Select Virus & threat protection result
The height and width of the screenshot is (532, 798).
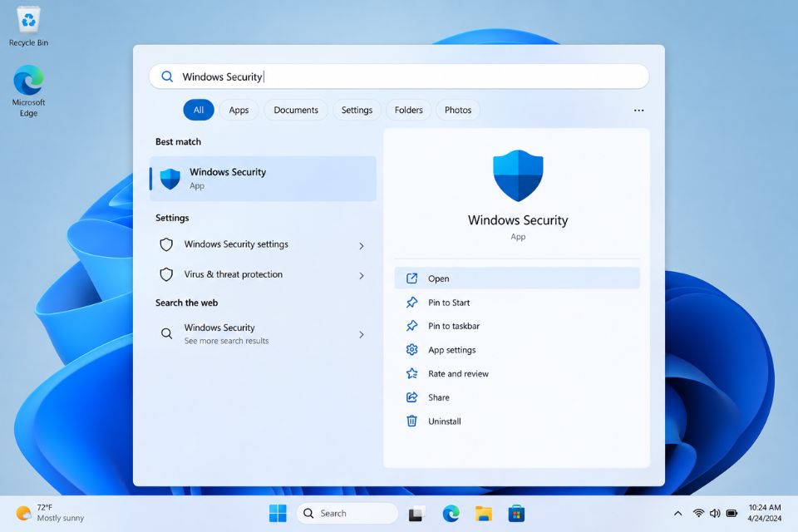click(x=263, y=275)
